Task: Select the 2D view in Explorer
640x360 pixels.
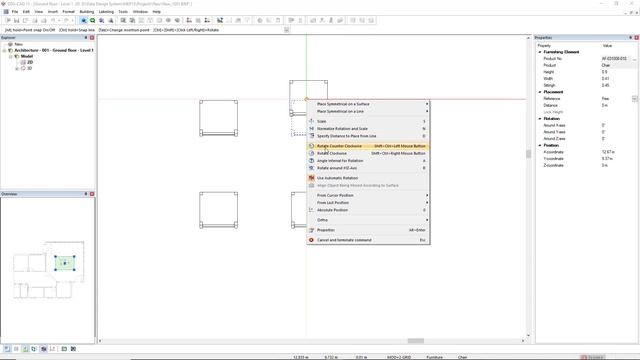Action: tap(30, 62)
